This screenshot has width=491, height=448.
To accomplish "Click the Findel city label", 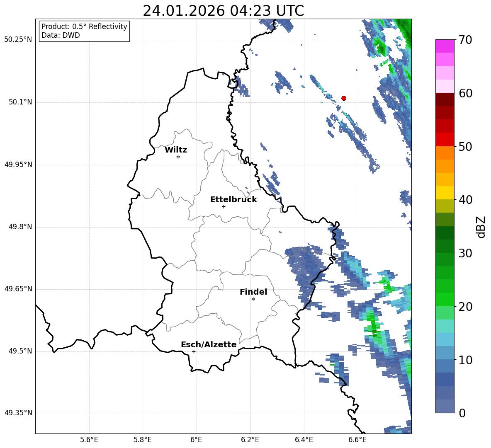I will (x=253, y=292).
